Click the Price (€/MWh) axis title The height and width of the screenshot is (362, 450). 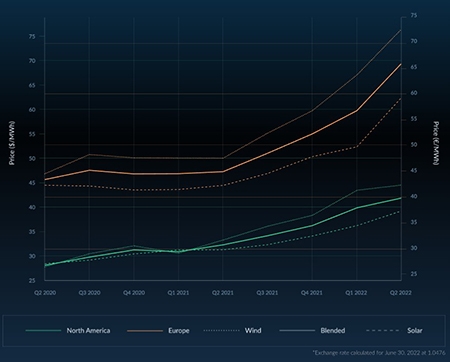coord(436,143)
